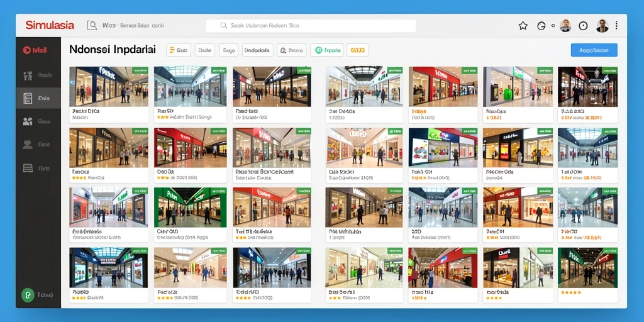Click the blue button at top right
The image size is (644, 322).
click(x=594, y=50)
